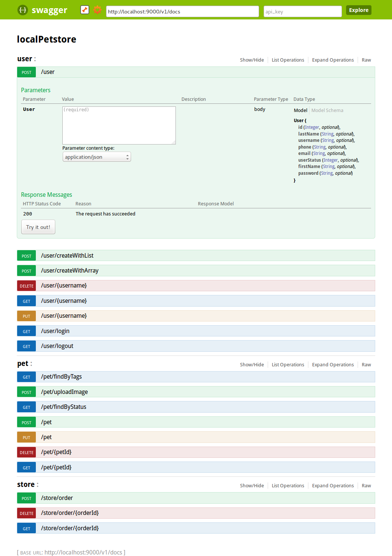Viewport: 392px width, 556px height.
Task: Click the Explore button
Action: tap(359, 10)
